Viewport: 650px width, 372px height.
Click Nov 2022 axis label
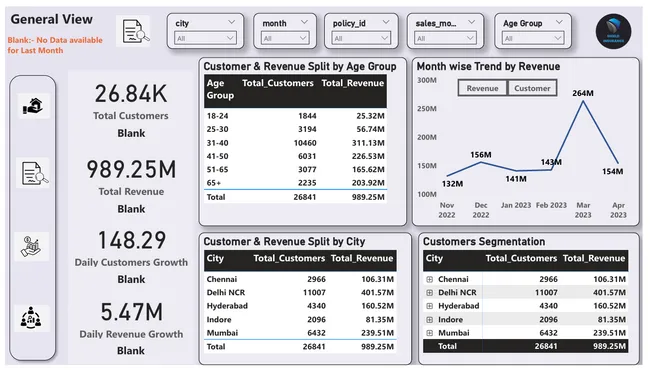pos(447,210)
